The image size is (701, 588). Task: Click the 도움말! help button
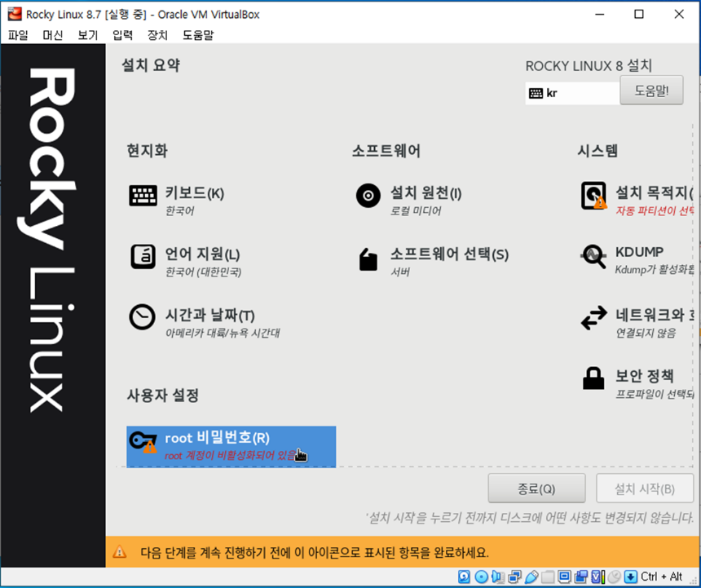pyautogui.click(x=650, y=91)
